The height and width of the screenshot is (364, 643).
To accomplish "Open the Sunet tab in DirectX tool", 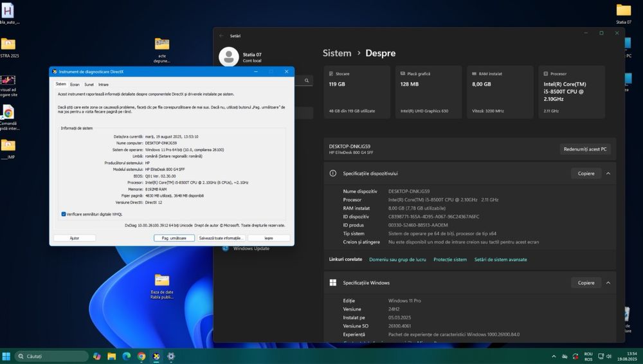I will point(89,84).
